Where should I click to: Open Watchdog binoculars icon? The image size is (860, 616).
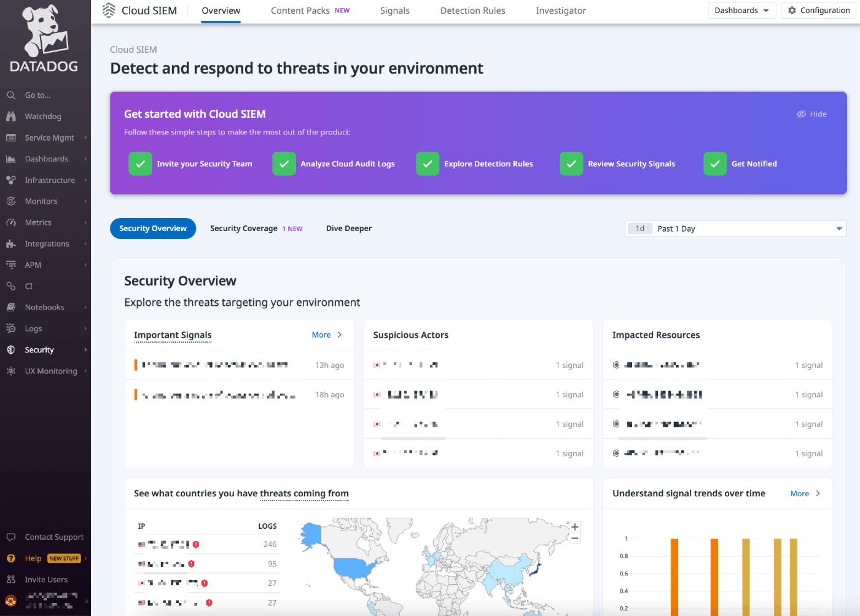(11, 116)
